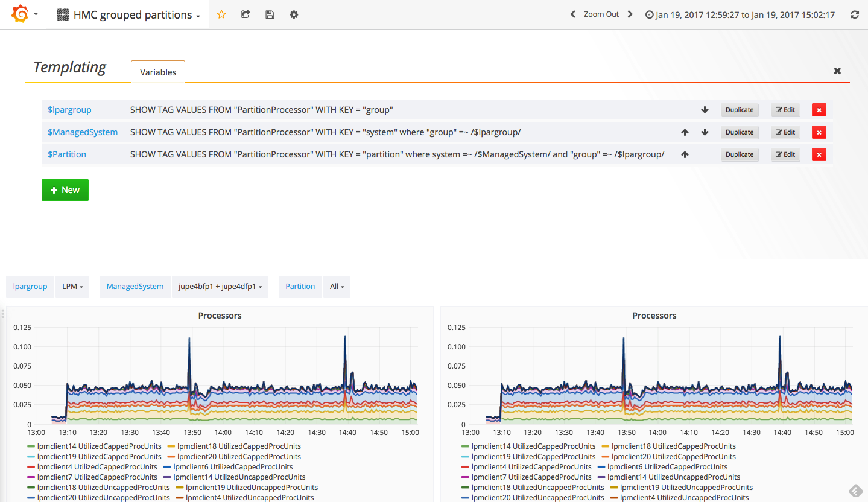Open dashboard settings via the gear icon

294,14
